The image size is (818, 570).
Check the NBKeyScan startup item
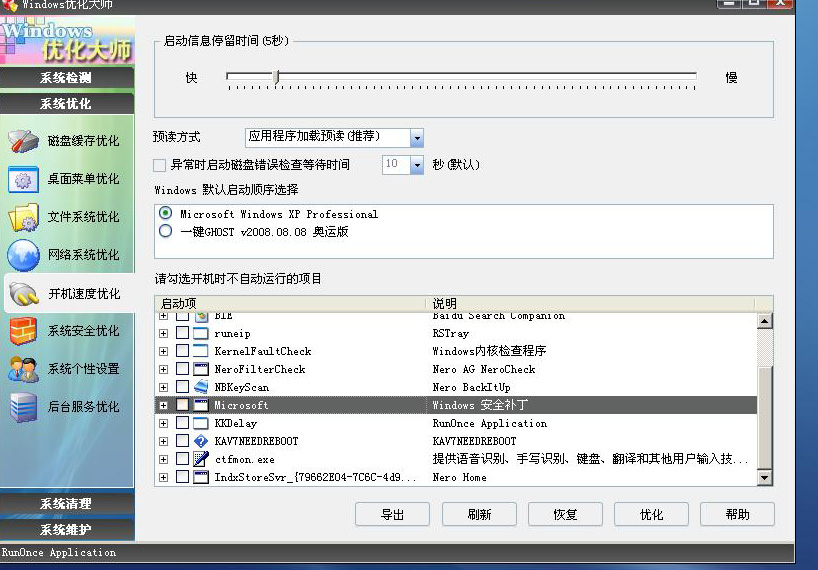182,387
